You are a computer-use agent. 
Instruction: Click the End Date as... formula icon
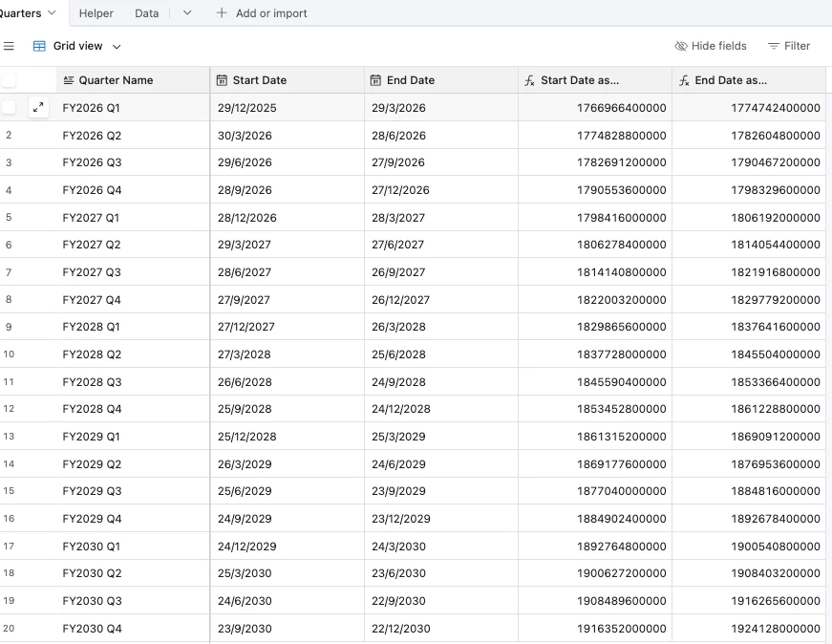click(684, 80)
